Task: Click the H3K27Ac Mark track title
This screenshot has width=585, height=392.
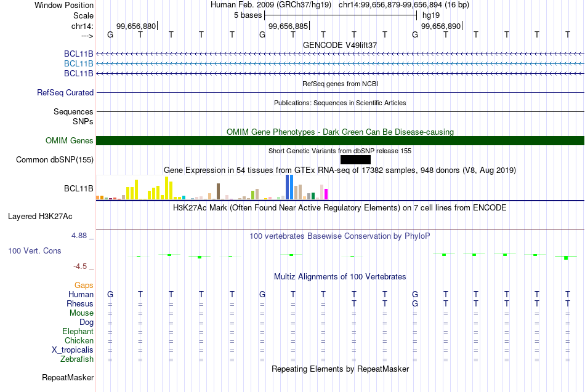Action: click(340, 208)
